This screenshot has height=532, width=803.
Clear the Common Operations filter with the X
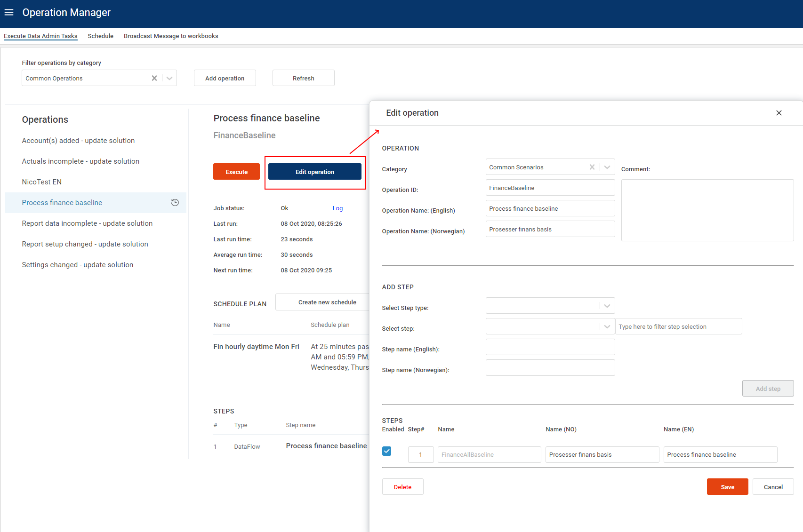[x=154, y=78]
